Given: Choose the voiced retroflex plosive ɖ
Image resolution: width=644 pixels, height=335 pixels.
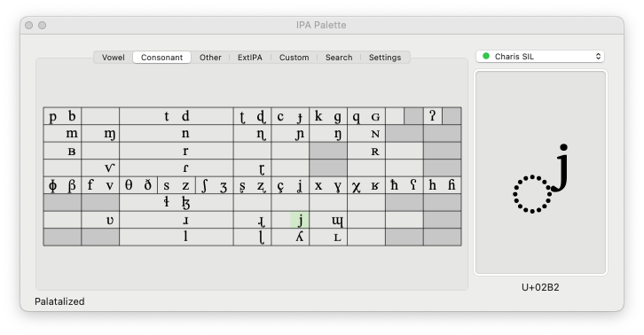Looking at the screenshot, I should click(x=261, y=117).
